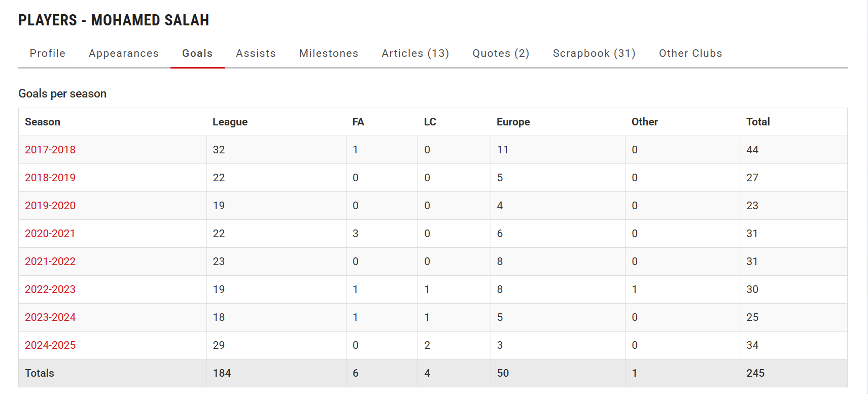Open Articles (13) tab

click(415, 53)
